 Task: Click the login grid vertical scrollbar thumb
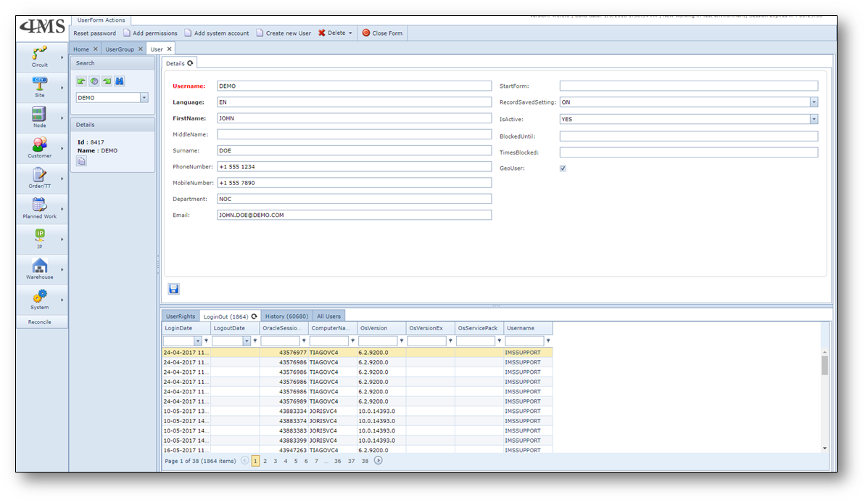tap(824, 365)
